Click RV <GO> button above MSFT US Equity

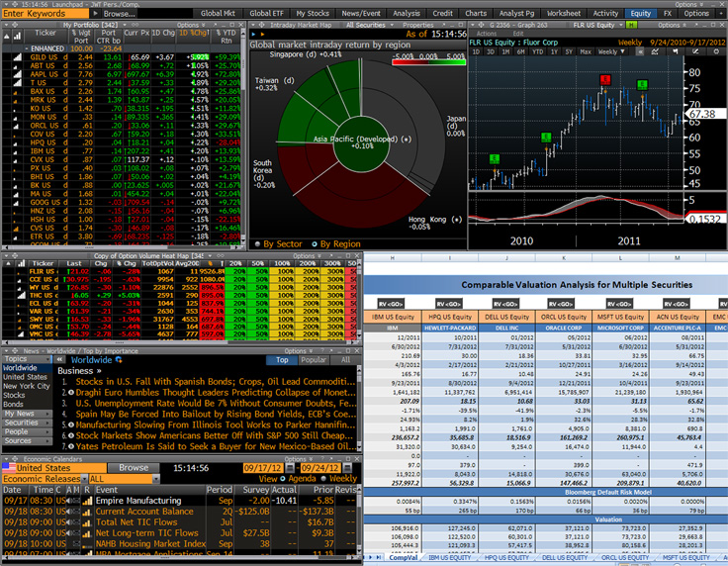619,304
